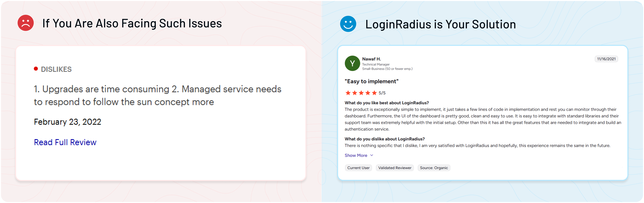The image size is (644, 203).
Task: Open the Read Full Review link
Action: point(65,142)
